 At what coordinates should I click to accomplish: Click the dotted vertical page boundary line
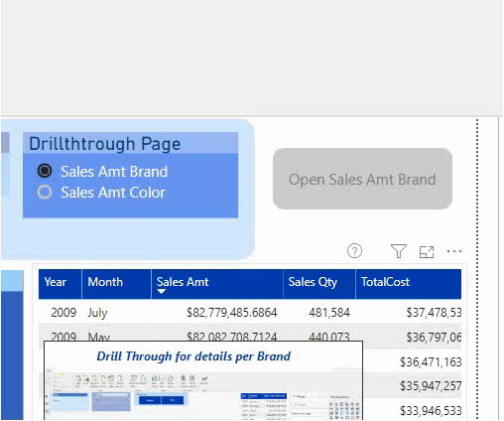477,268
